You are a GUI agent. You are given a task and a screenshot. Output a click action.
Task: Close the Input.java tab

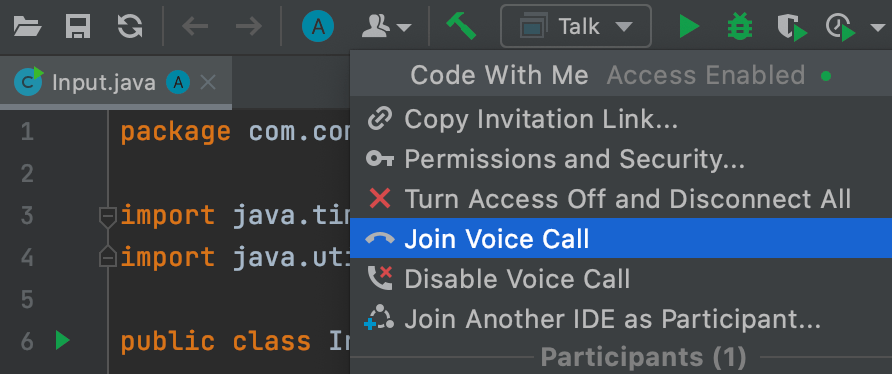(x=208, y=83)
